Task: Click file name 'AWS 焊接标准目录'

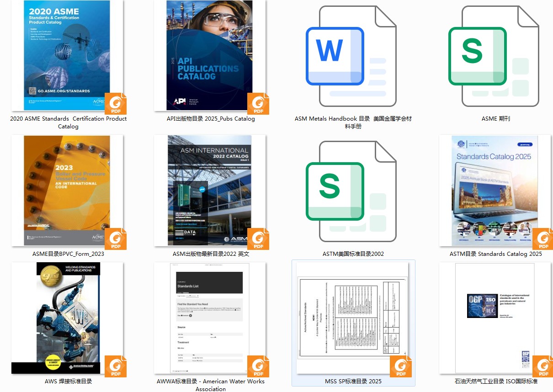Action: click(68, 381)
